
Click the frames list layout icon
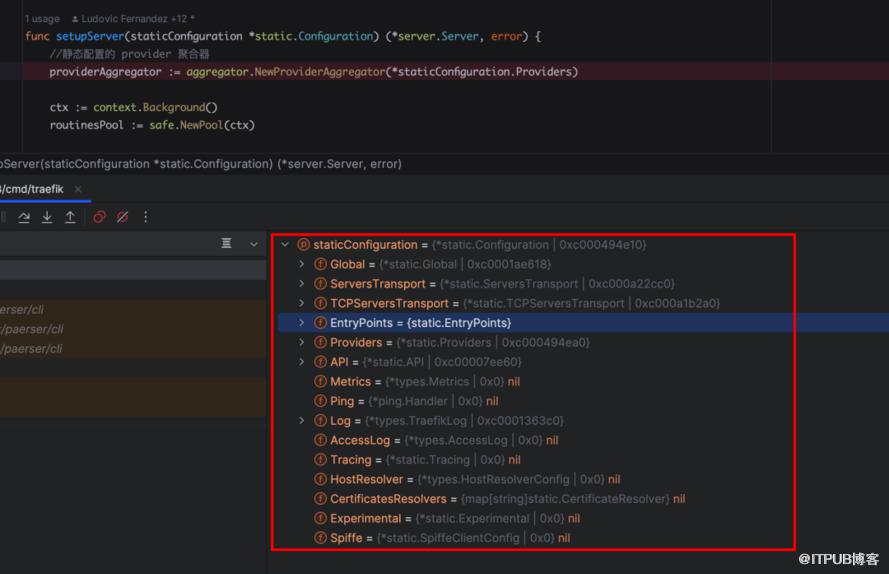[226, 243]
